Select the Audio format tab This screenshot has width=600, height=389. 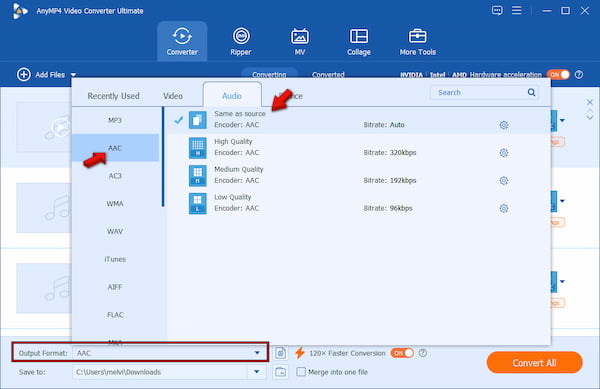pyautogui.click(x=232, y=96)
